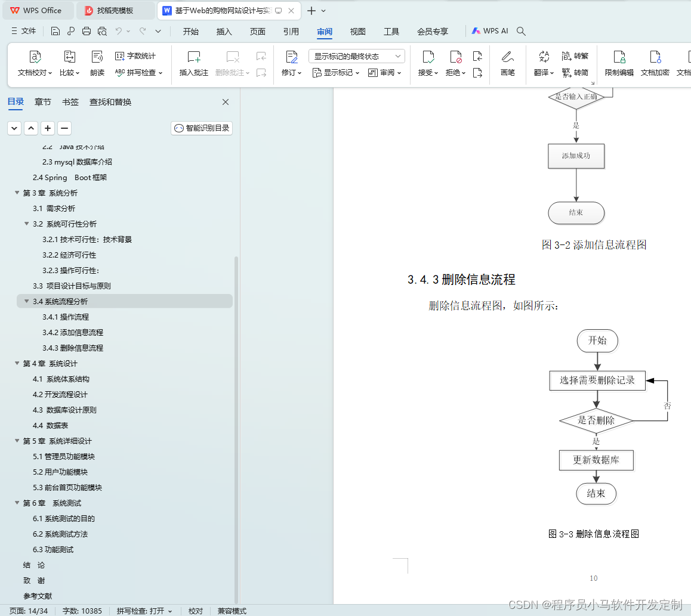Switch to the 视图 ribbon tab
This screenshot has width=691, height=616.
click(x=358, y=31)
